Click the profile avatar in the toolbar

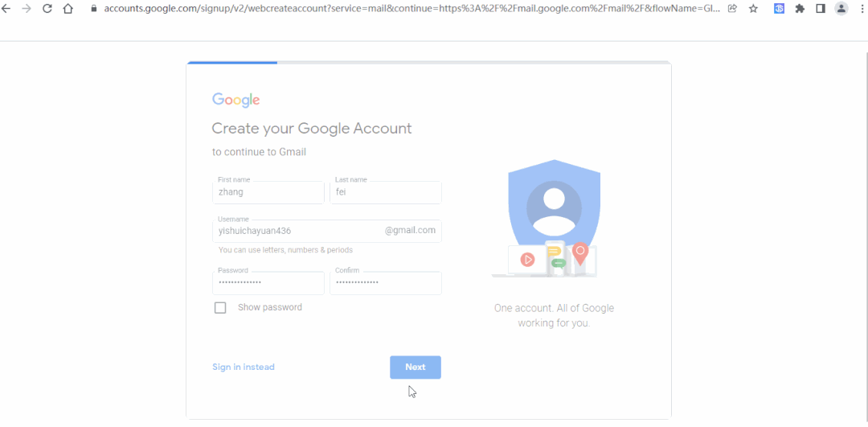[841, 9]
